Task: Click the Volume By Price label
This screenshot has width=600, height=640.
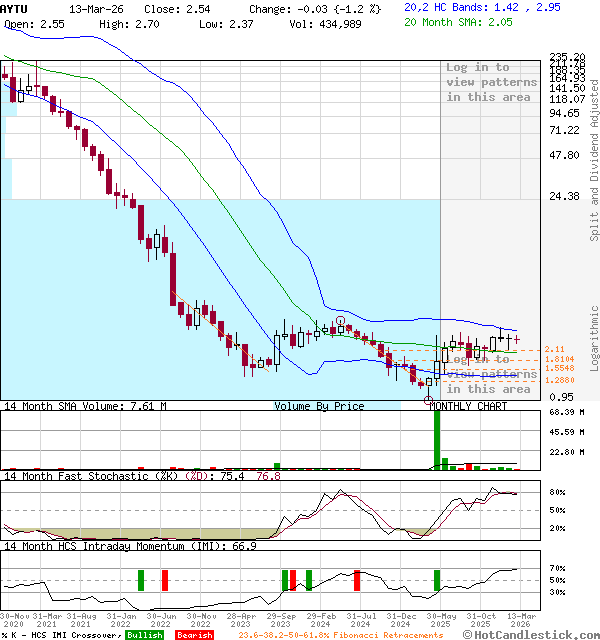Action: click(x=319, y=406)
